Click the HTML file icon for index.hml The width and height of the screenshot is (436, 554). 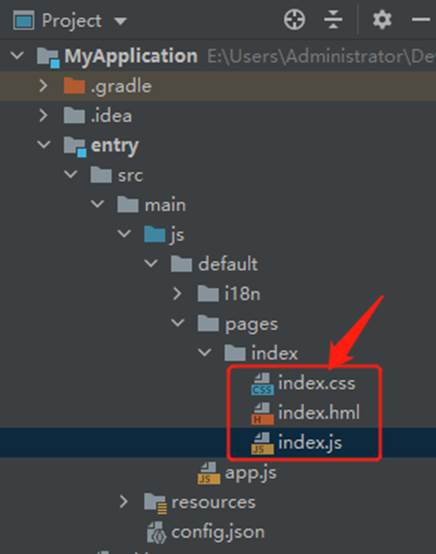[262, 414]
